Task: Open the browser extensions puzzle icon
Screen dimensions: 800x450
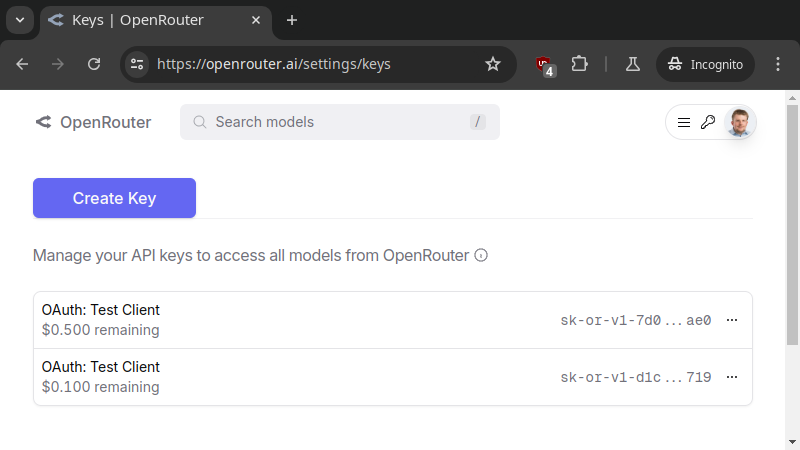Action: tap(579, 64)
